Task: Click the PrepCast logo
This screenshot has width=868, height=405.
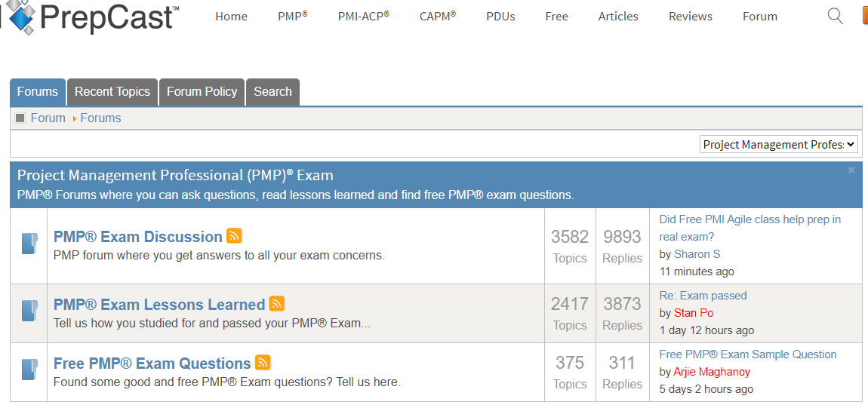Action: [x=90, y=17]
